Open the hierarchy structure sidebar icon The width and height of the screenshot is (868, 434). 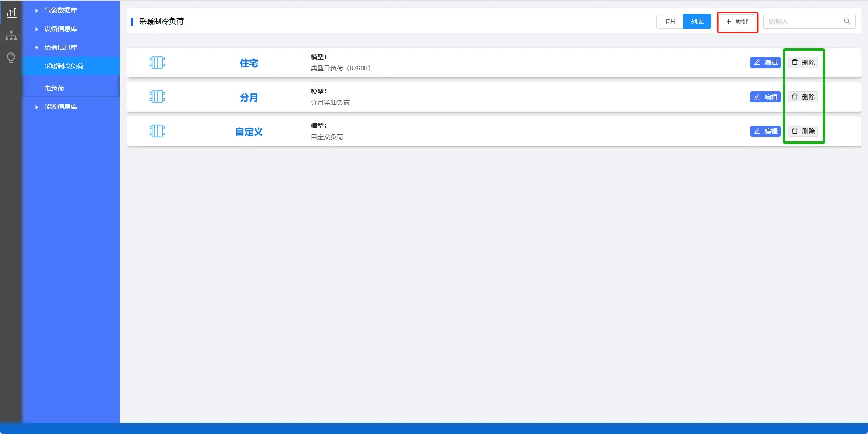[x=11, y=35]
